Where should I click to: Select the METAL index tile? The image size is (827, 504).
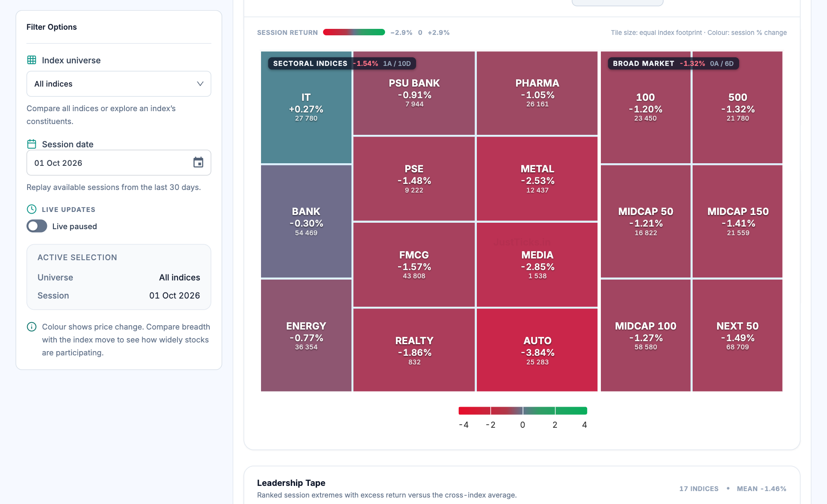[537, 179]
